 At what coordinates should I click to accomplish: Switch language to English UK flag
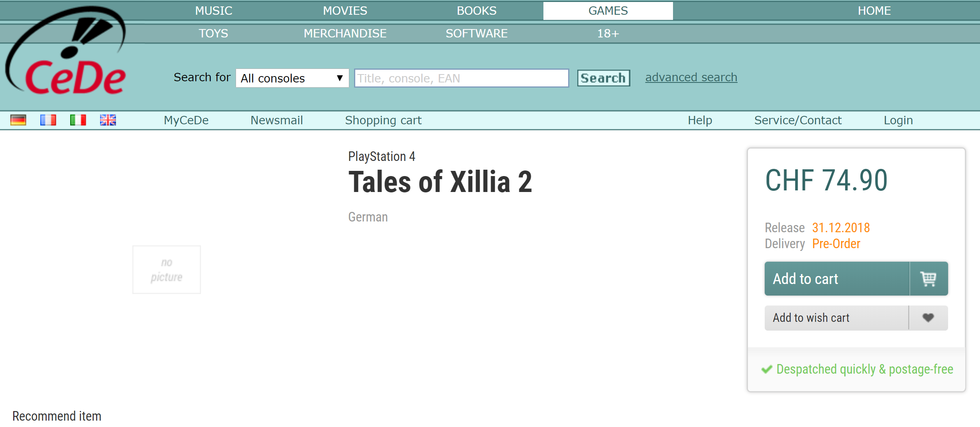[x=108, y=120]
